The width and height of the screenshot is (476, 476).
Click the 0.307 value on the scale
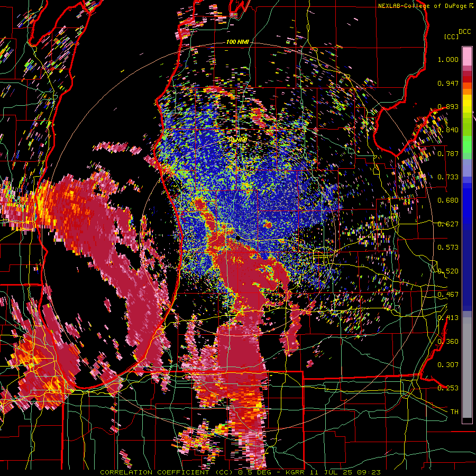pyautogui.click(x=448, y=365)
